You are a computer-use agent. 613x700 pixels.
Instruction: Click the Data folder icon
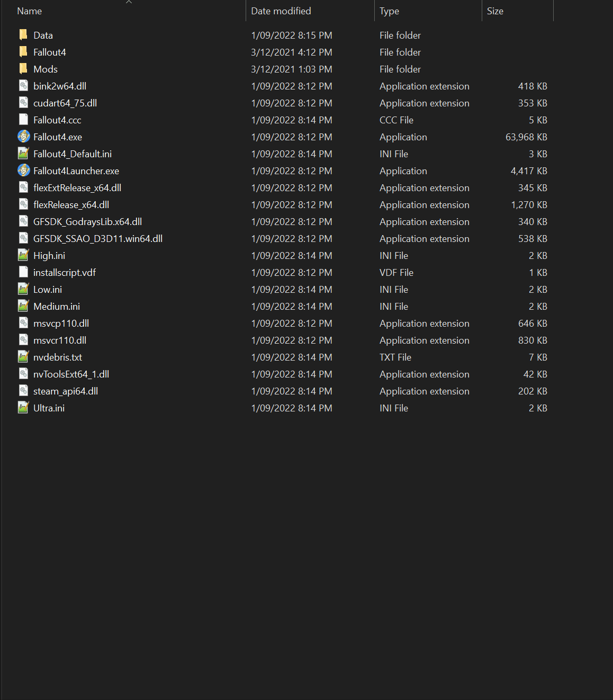(x=23, y=35)
